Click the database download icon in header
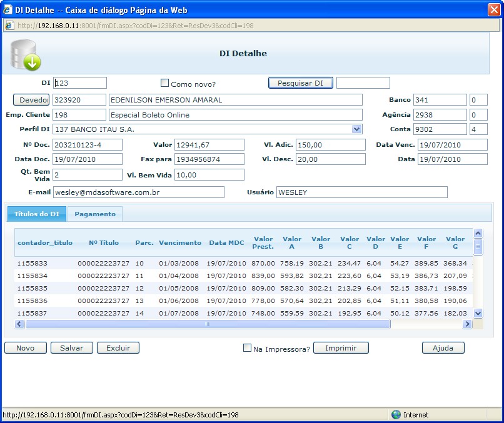Viewport: 504px width, 423px height. coord(25,54)
